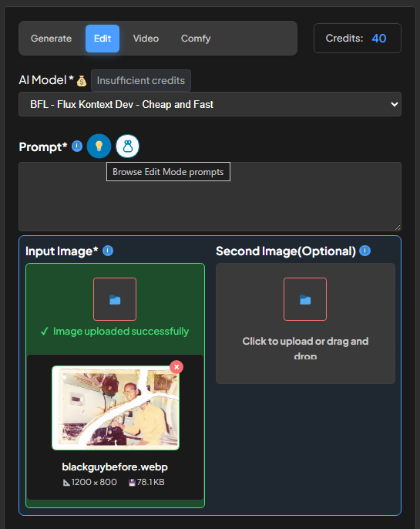Image resolution: width=420 pixels, height=529 pixels.
Task: Click the info icon beside Input Image
Action: tap(108, 251)
